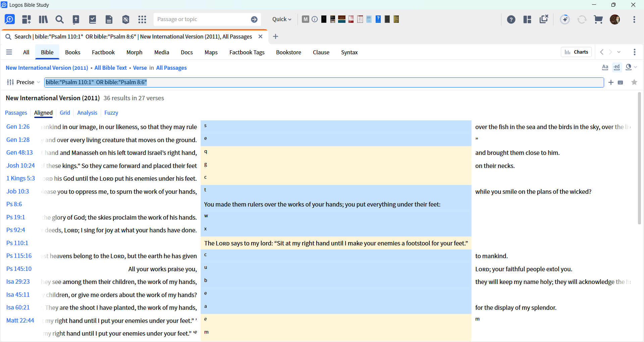Open the Library books icon
Image resolution: width=644 pixels, height=342 pixels.
pos(43,19)
